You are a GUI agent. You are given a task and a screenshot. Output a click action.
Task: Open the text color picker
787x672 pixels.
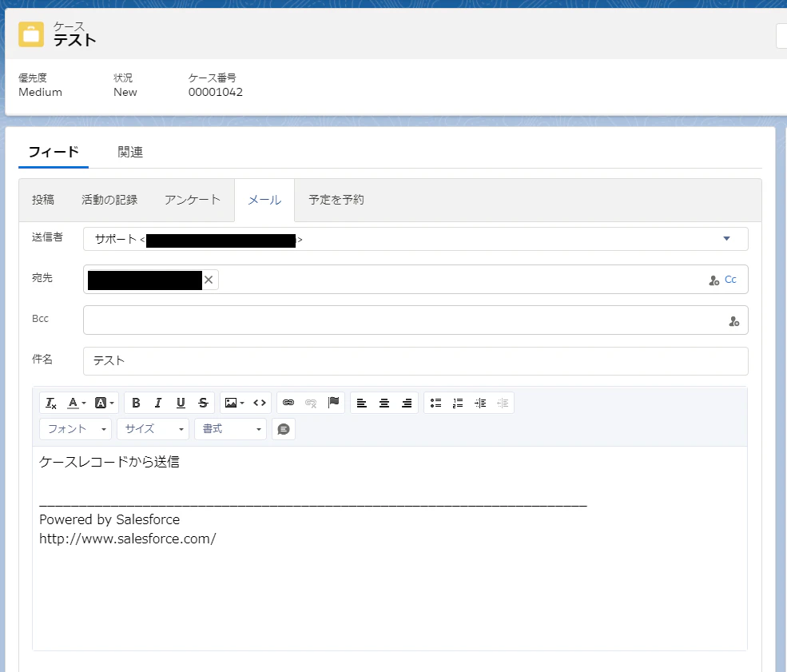pyautogui.click(x=77, y=403)
